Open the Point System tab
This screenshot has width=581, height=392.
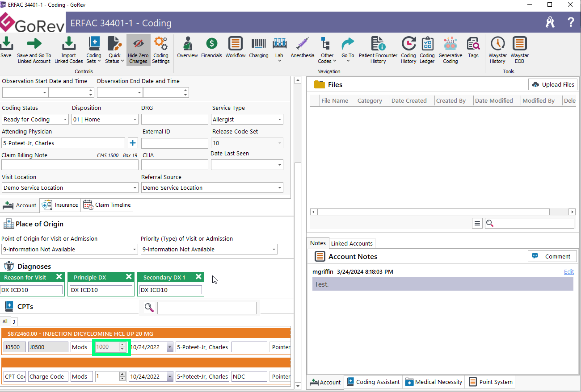click(490, 382)
